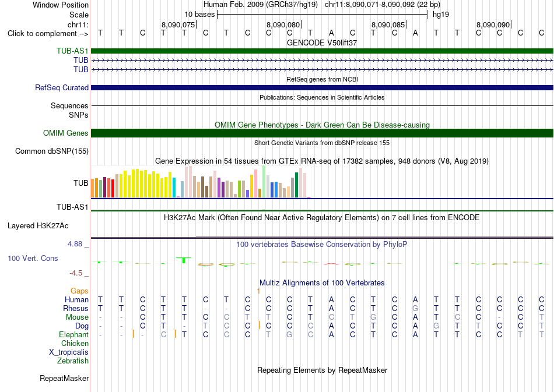The image size is (554, 392).
Task: Click the G base in Elephant row
Action: pyautogui.click(x=289, y=334)
